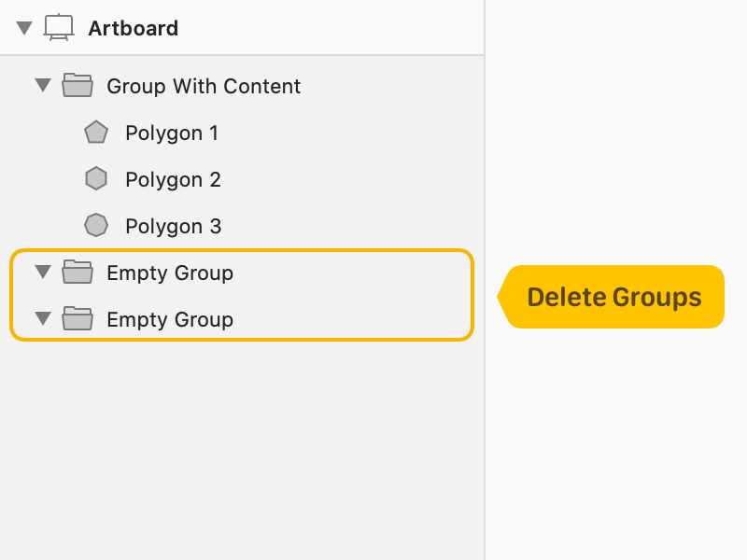The image size is (747, 560).
Task: Select the first Empty Group label
Action: [x=170, y=273]
